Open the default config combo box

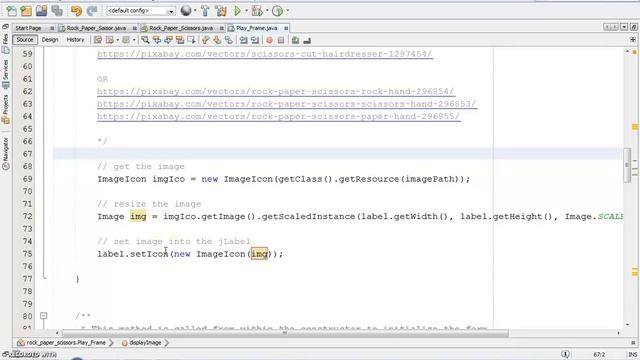[x=141, y=11]
